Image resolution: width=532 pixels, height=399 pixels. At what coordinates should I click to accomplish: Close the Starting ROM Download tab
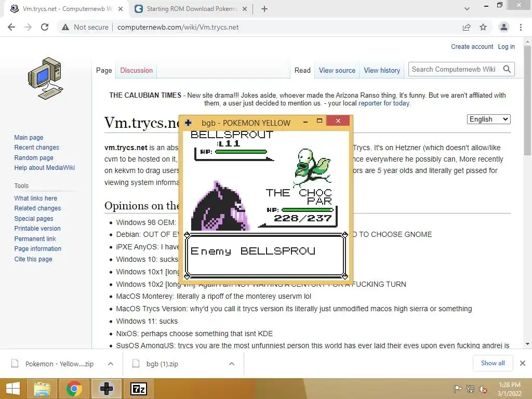coord(245,9)
